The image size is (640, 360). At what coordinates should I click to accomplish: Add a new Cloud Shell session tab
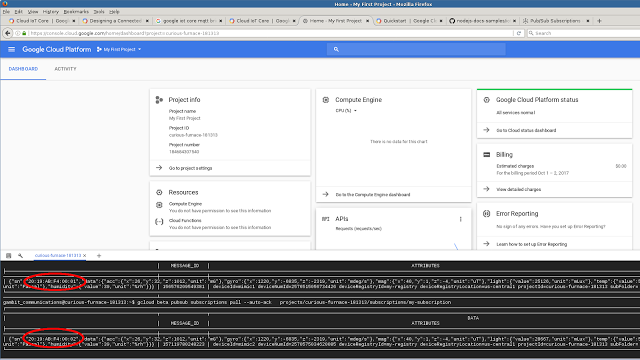(x=99, y=256)
